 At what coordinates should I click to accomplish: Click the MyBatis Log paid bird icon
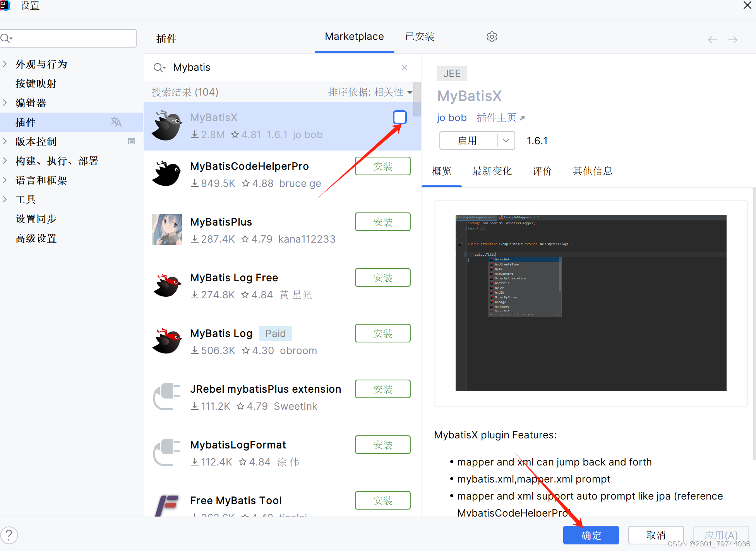click(x=167, y=341)
